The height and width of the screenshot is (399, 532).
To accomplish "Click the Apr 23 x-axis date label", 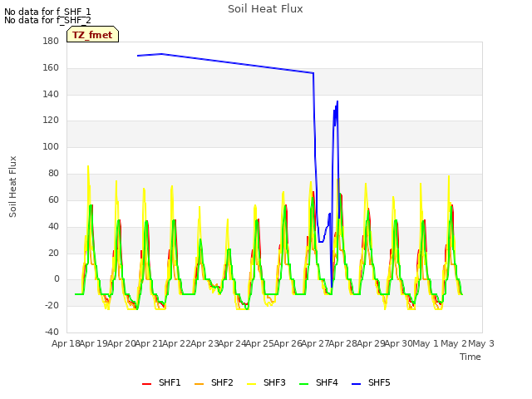I will pos(204,343).
